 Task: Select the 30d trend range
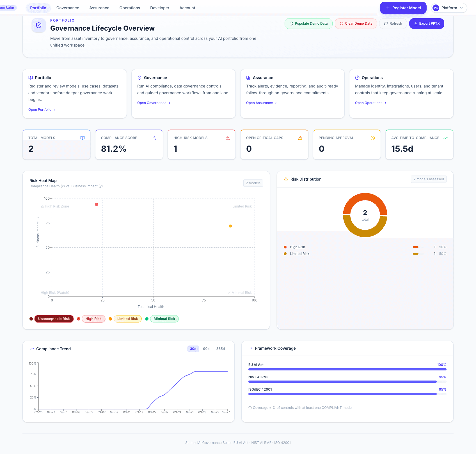[193, 349]
